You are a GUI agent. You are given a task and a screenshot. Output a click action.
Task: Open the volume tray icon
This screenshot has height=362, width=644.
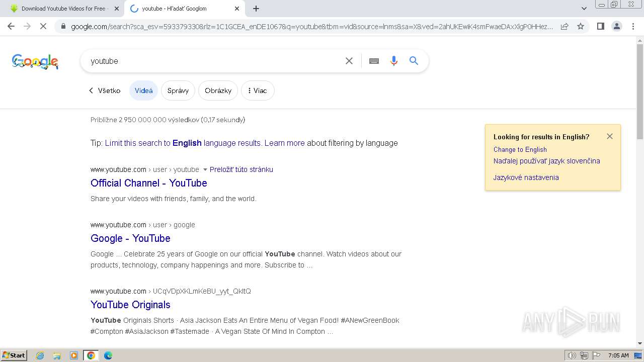pos(572,355)
